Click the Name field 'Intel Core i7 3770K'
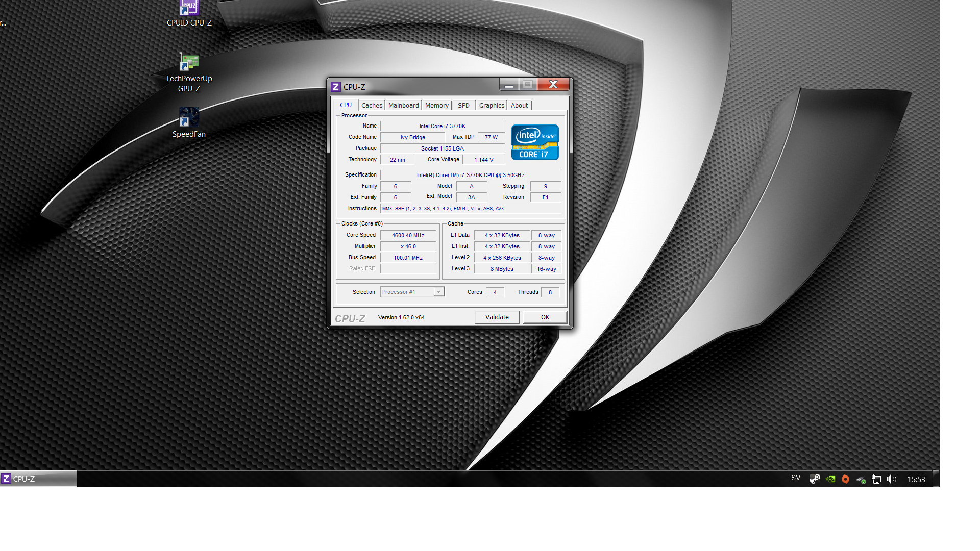The height and width of the screenshot is (551, 980). tap(443, 126)
